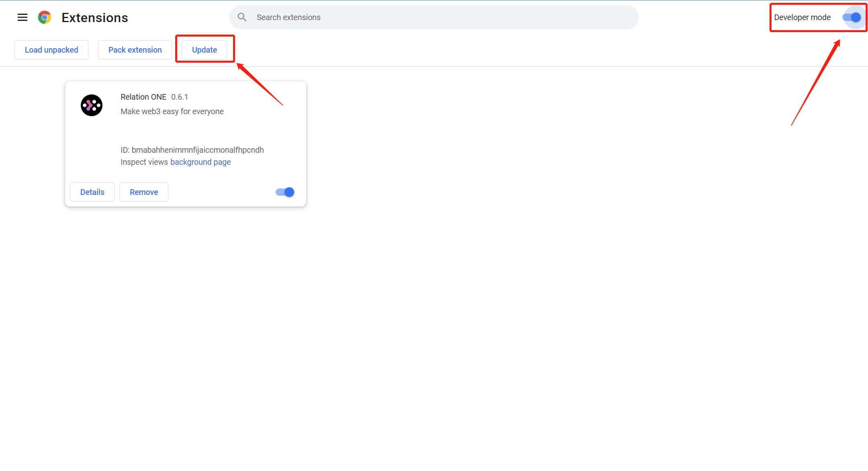This screenshot has height=471, width=868.
Task: Click the Chrome logo icon
Action: 45,17
